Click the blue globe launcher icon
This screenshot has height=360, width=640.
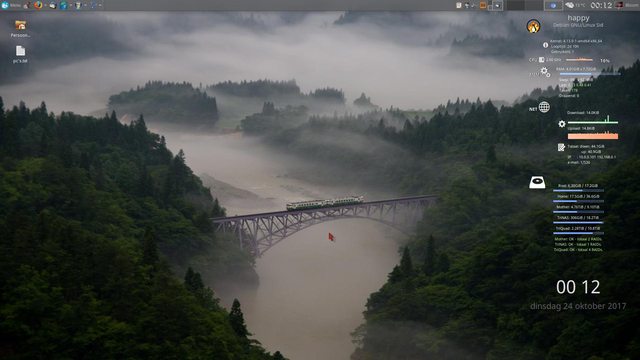[x=63, y=5]
